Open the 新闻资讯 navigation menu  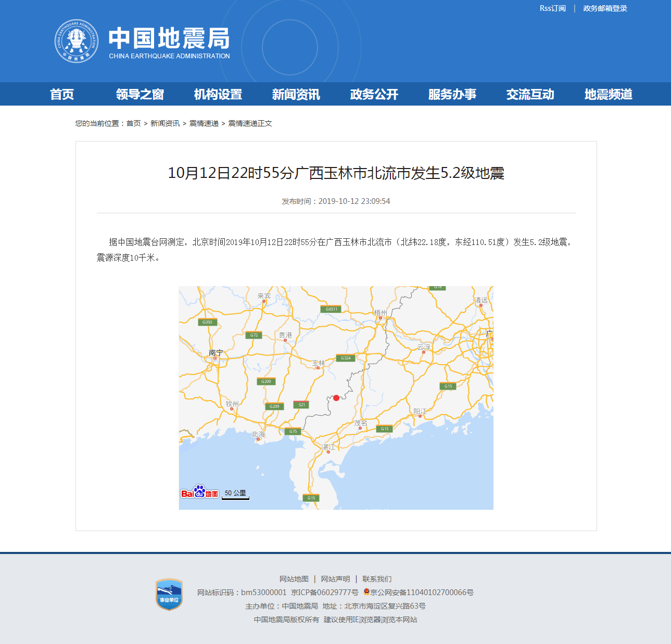point(296,94)
